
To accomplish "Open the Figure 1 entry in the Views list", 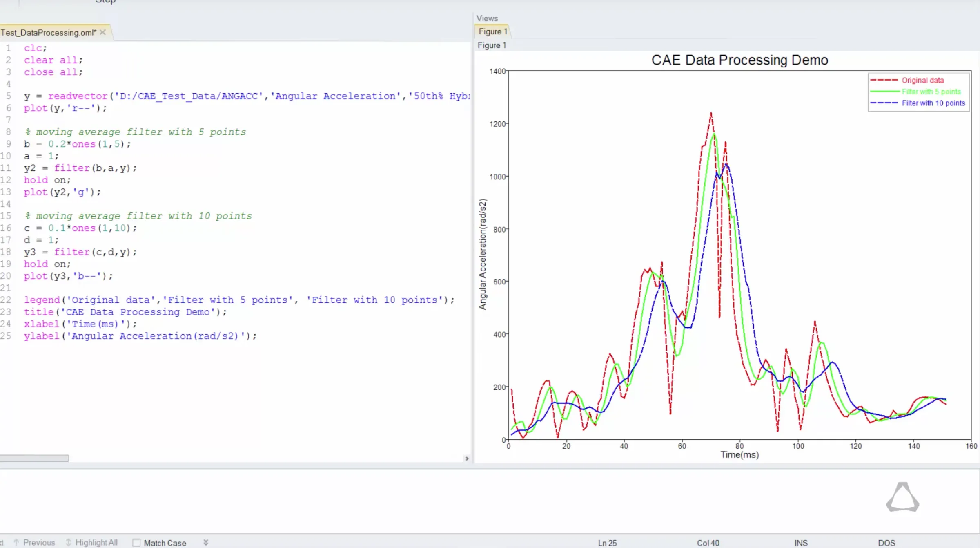I will [x=491, y=45].
